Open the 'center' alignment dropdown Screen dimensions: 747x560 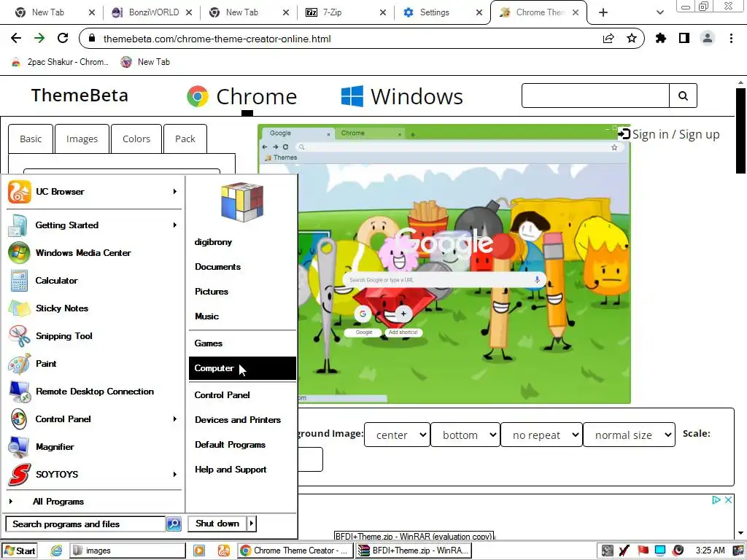397,435
